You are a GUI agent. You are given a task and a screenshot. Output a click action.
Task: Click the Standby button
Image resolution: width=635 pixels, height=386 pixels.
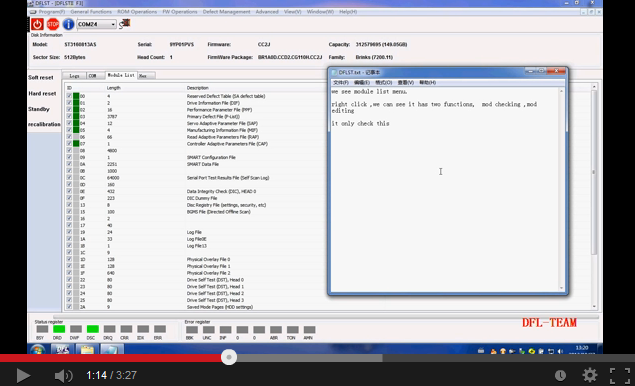pos(39,109)
